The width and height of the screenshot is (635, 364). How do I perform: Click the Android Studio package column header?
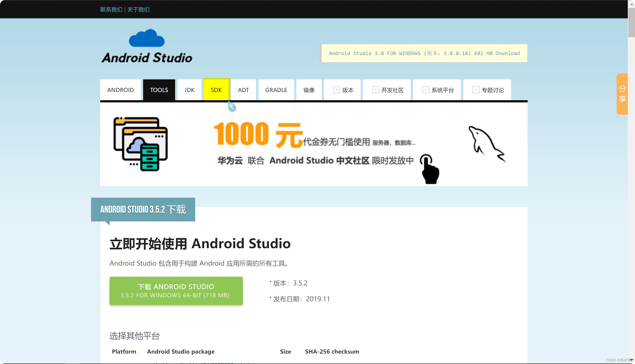coord(181,351)
